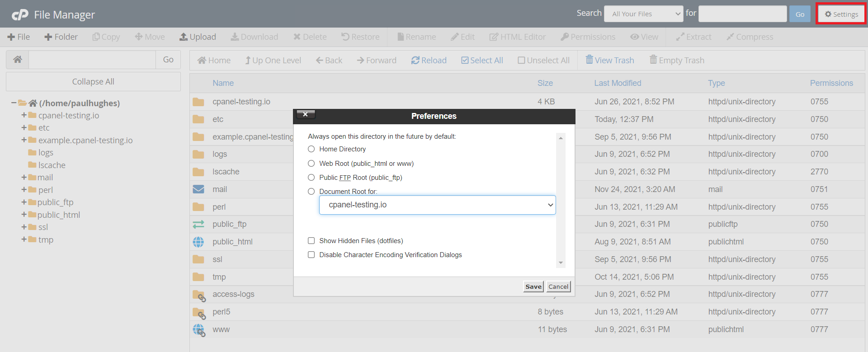Open View Trash in the navigation bar
868x352 pixels.
(x=610, y=61)
